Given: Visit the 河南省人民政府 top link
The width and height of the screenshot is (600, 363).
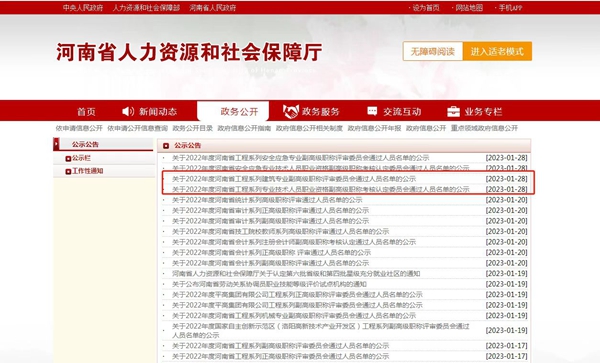Looking at the screenshot, I should click(213, 8).
